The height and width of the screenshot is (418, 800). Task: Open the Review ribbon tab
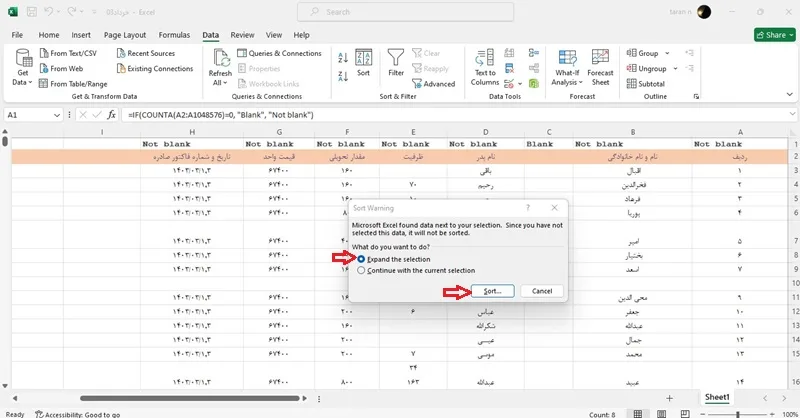click(242, 35)
